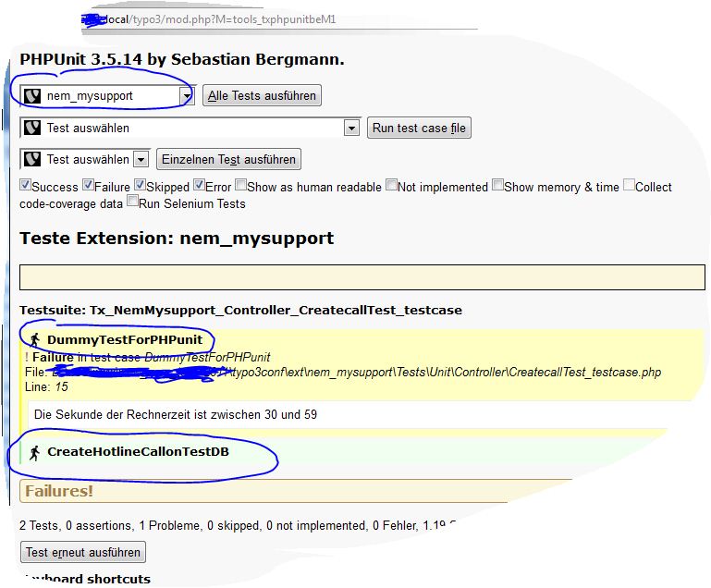
Task: Uncheck the Skipped checkbox
Action: (x=141, y=185)
